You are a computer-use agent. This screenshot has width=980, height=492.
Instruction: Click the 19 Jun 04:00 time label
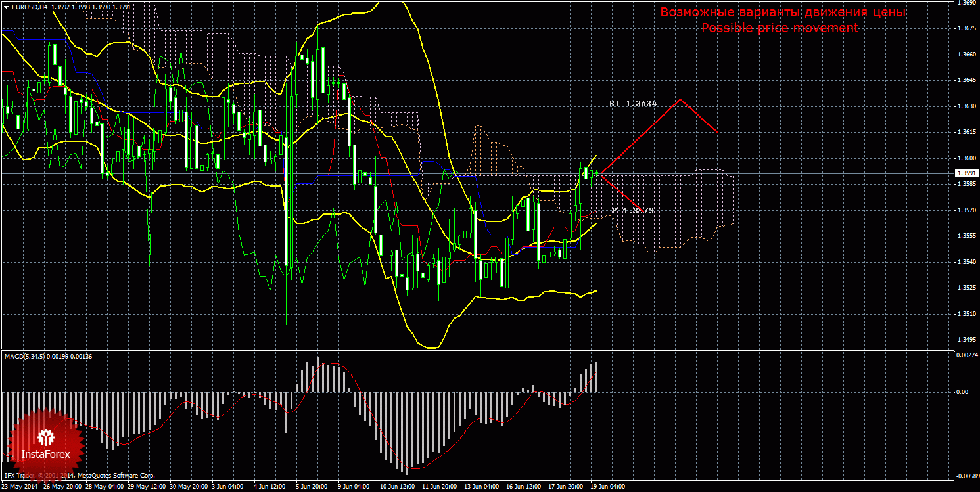[x=607, y=487]
